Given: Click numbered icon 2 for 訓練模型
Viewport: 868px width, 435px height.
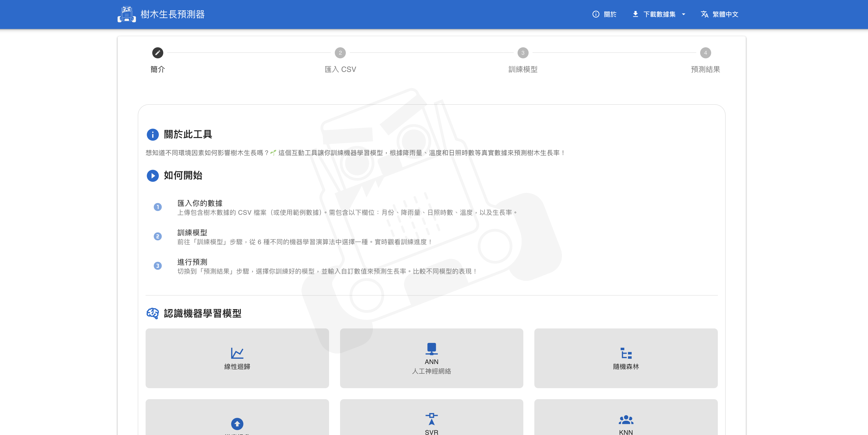Looking at the screenshot, I should (158, 236).
